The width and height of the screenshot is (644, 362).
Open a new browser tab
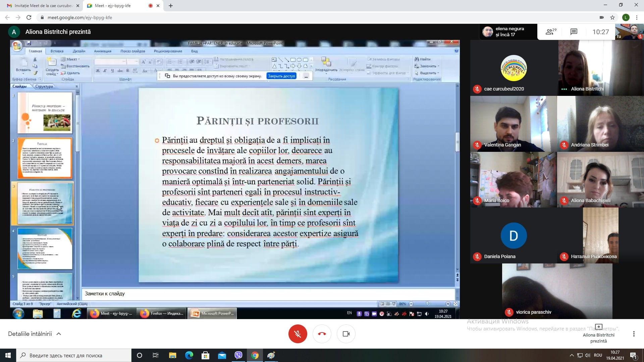(171, 6)
